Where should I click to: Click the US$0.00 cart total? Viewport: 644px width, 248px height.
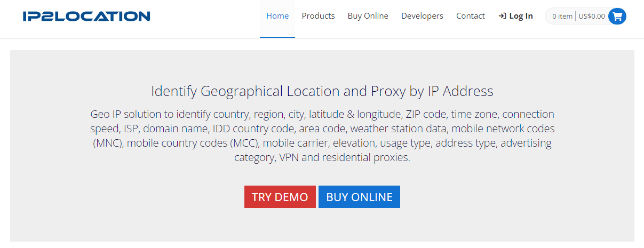coord(592,16)
